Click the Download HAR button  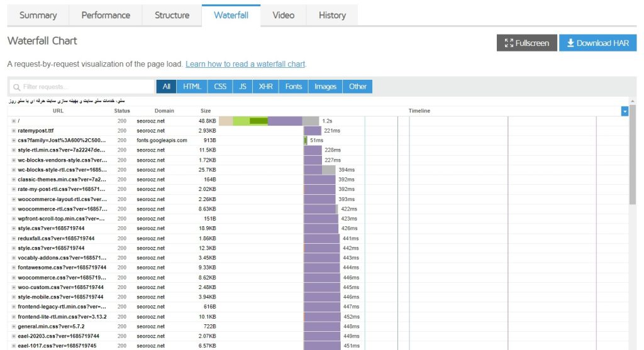(597, 43)
